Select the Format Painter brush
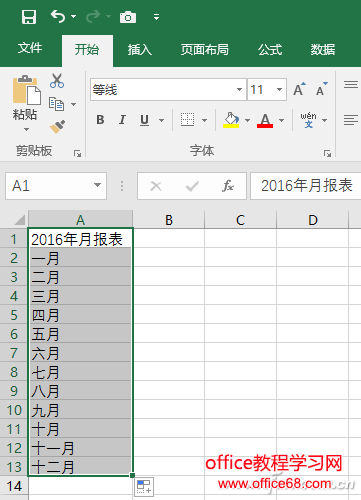This screenshot has width=361, height=500. point(57,127)
